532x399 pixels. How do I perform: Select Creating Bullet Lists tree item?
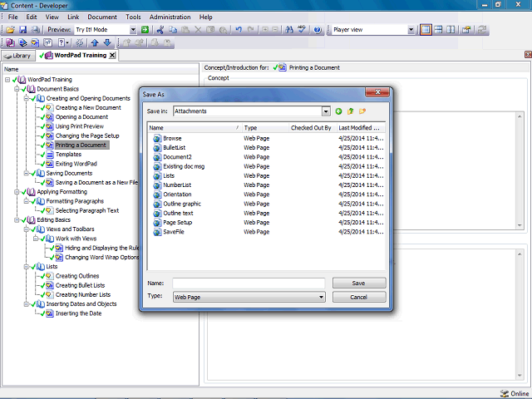tap(80, 285)
